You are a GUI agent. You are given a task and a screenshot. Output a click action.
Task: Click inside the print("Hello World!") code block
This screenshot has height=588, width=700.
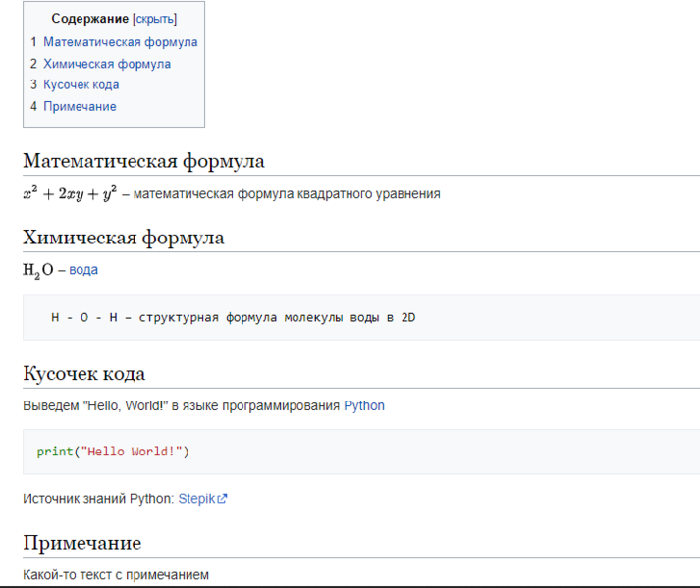(112, 452)
